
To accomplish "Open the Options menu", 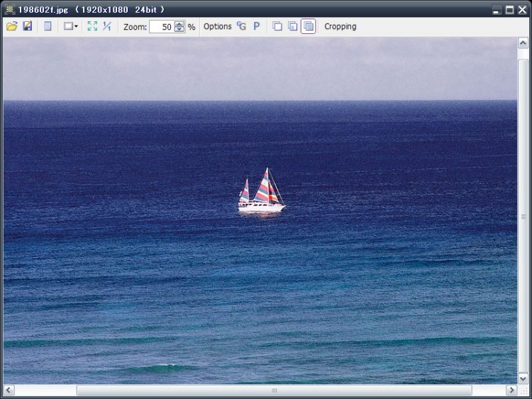I will coord(218,26).
